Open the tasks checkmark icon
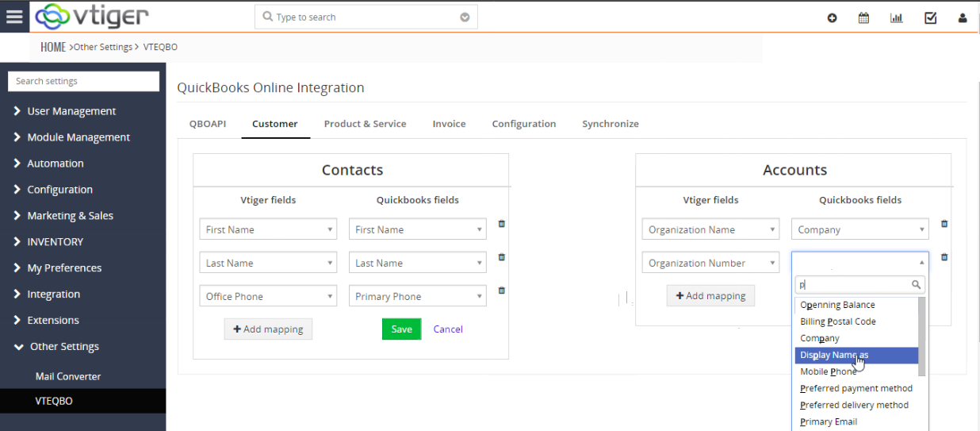The image size is (980, 431). [x=930, y=17]
